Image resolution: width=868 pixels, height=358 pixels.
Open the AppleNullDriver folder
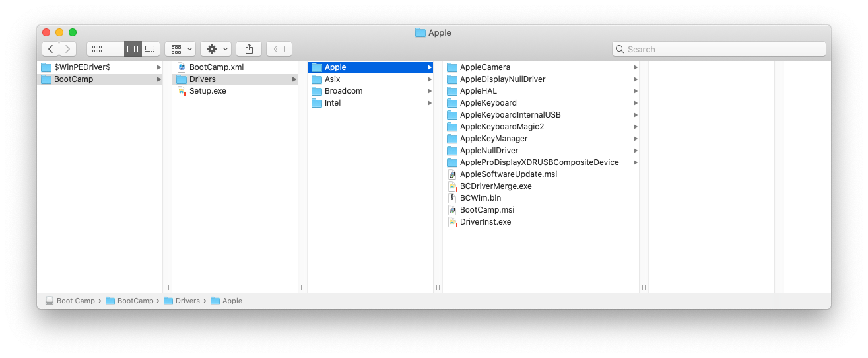coord(541,151)
